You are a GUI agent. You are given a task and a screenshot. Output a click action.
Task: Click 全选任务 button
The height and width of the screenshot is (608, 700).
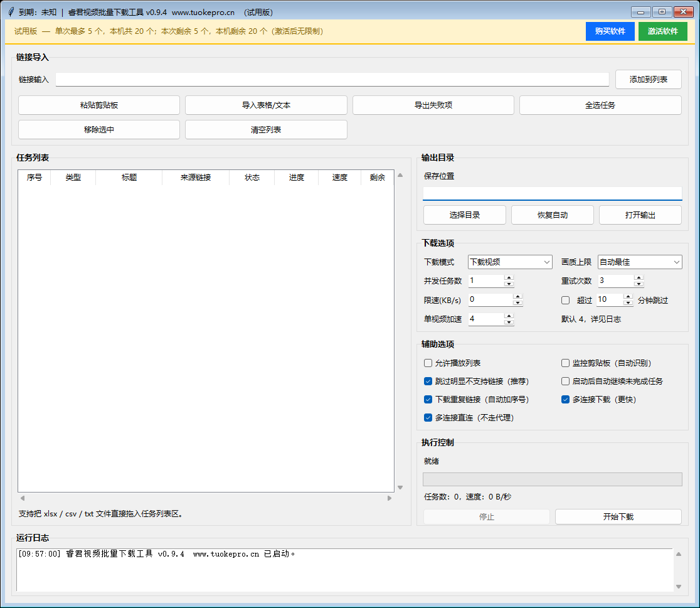(x=600, y=105)
